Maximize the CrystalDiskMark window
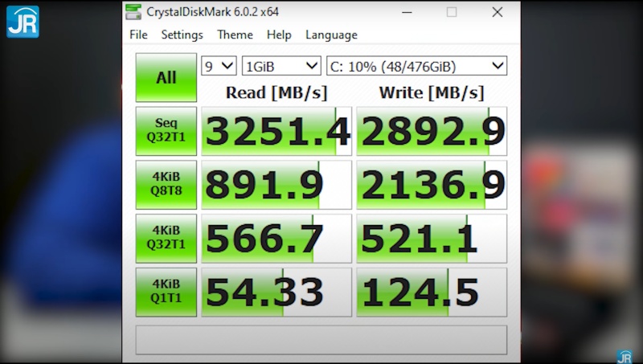Image resolution: width=643 pixels, height=364 pixels. click(452, 12)
